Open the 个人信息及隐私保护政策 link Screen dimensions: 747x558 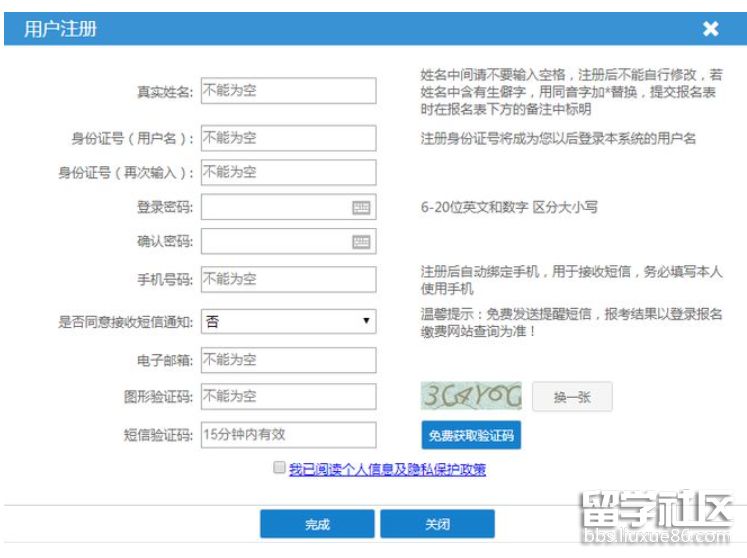click(x=387, y=468)
